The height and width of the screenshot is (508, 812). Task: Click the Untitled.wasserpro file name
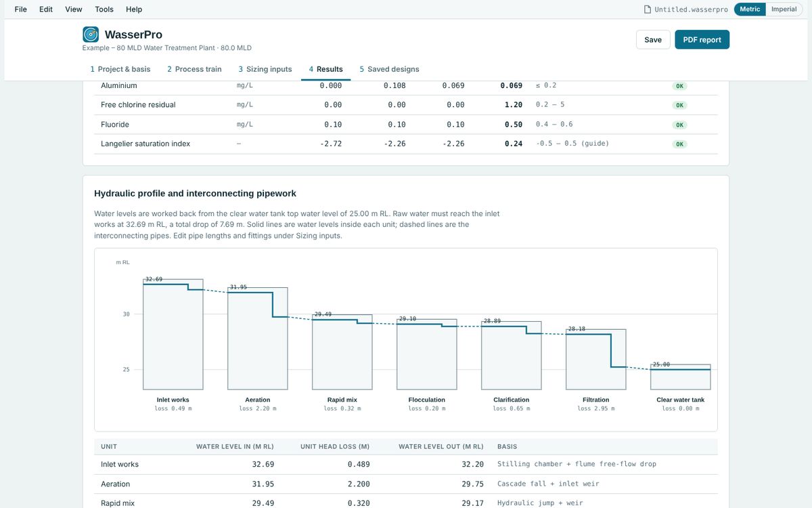691,9
